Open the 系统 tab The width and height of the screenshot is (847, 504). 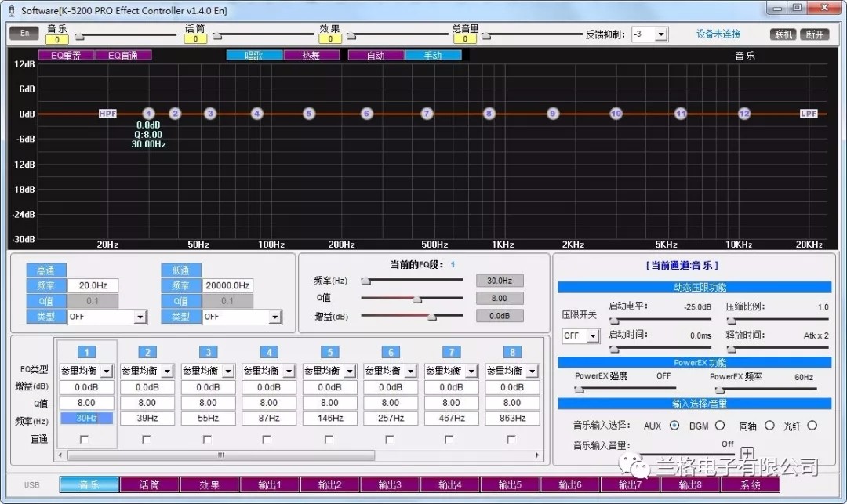[750, 485]
